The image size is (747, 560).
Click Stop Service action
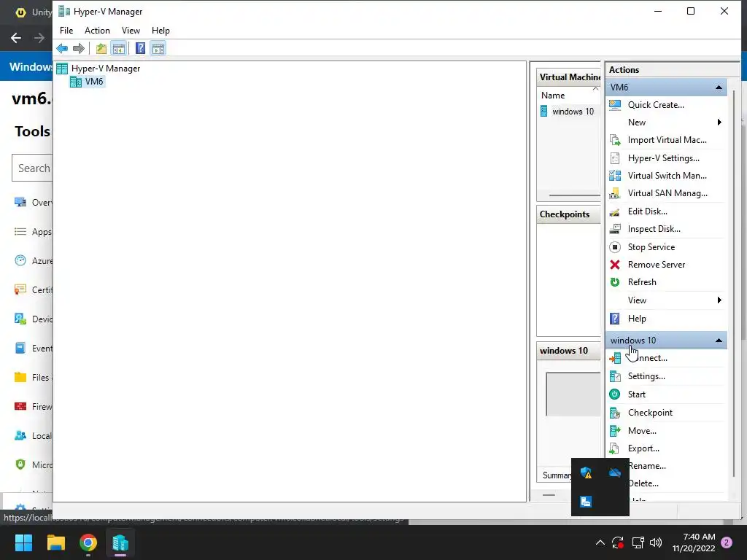651,247
